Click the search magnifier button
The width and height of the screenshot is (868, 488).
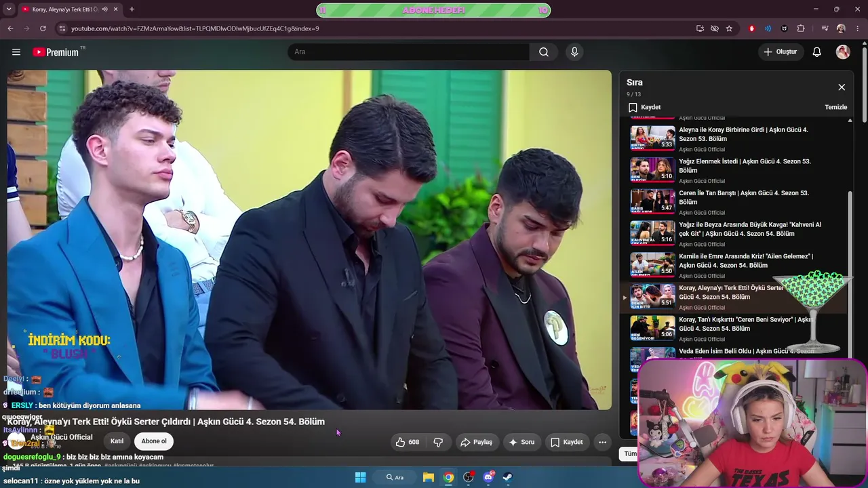point(544,52)
